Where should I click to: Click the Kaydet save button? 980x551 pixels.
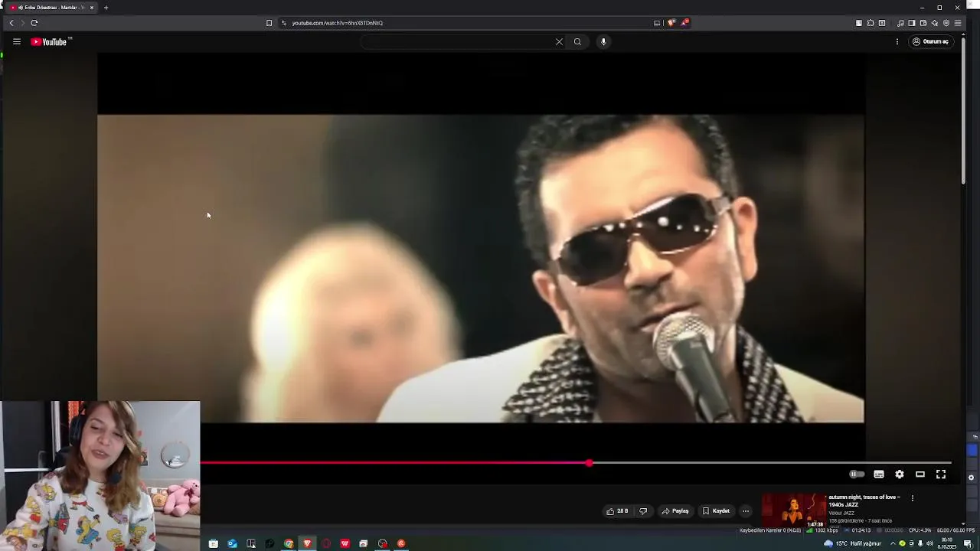click(716, 511)
